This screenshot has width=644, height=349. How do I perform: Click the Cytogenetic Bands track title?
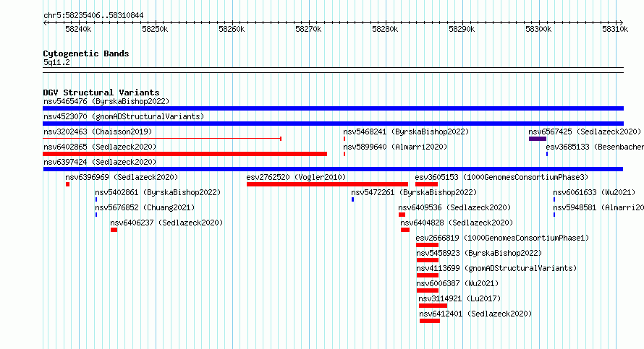pos(86,53)
